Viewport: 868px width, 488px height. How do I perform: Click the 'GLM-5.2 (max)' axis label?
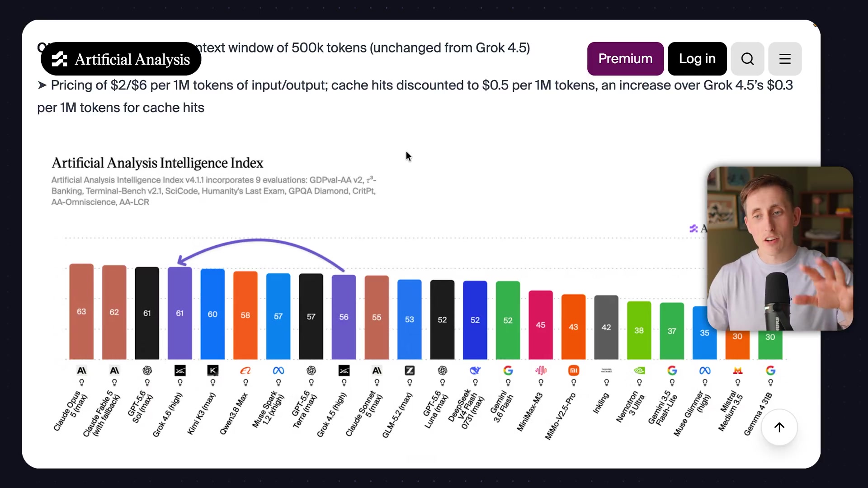pos(397,415)
